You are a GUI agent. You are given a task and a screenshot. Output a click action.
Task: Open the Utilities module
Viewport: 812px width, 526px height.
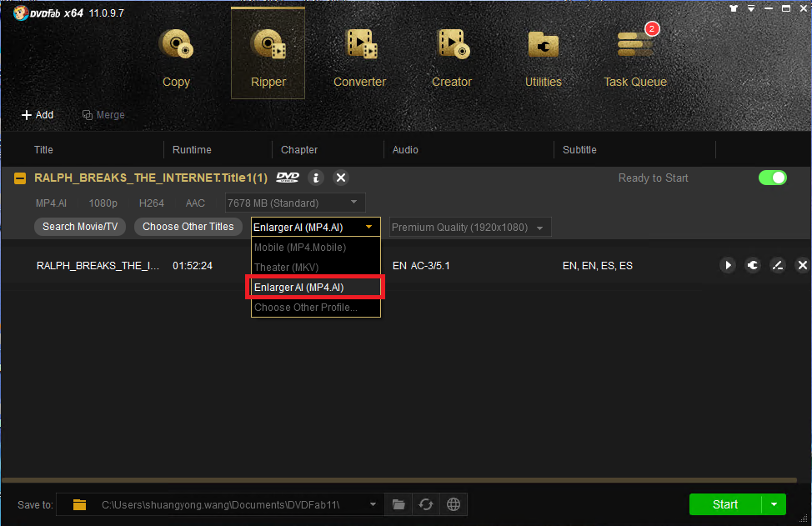coord(544,57)
